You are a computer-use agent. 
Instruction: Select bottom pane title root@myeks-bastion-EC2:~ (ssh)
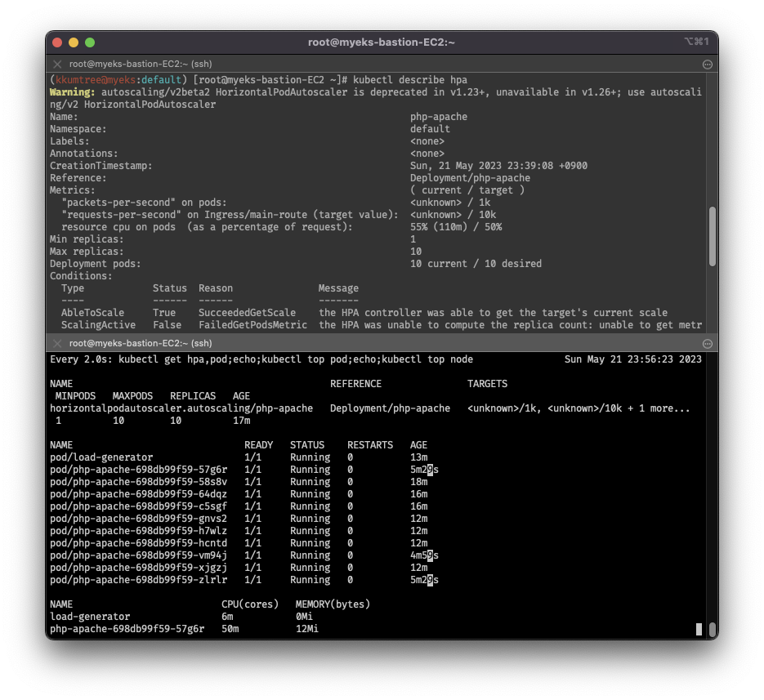[x=141, y=343]
